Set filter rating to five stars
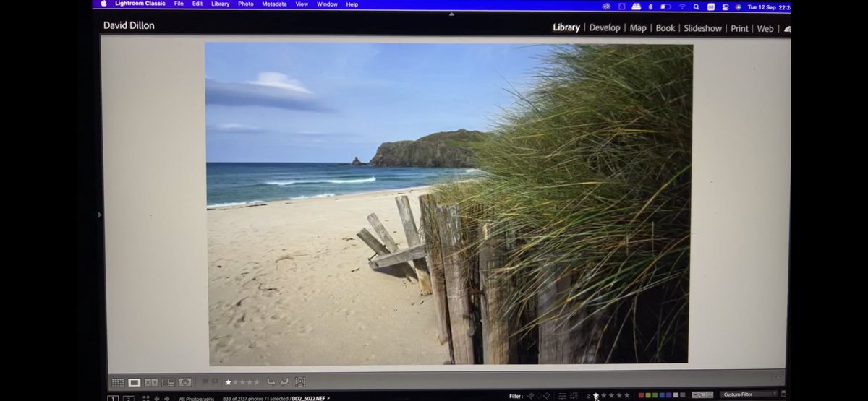This screenshot has width=868, height=401. pos(627,396)
